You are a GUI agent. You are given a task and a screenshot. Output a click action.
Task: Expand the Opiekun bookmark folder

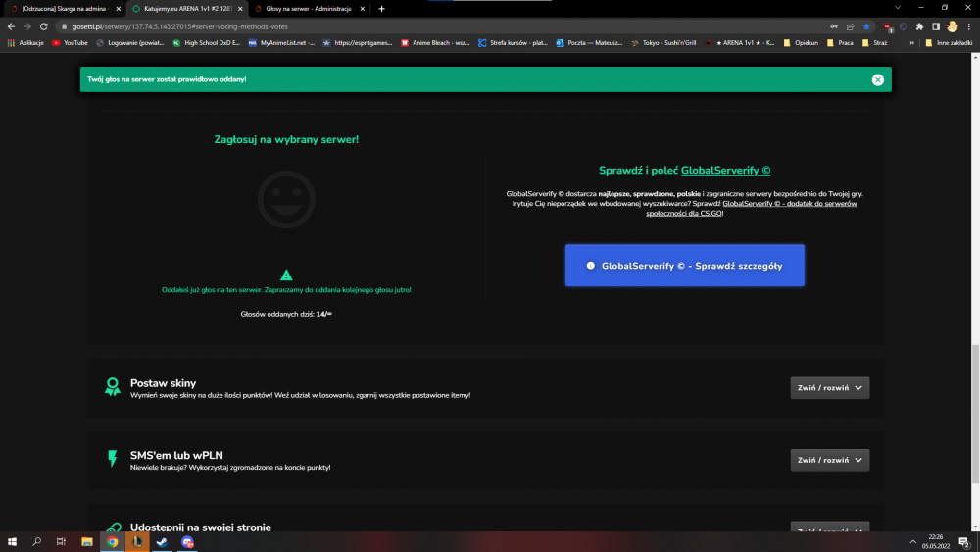(x=801, y=43)
